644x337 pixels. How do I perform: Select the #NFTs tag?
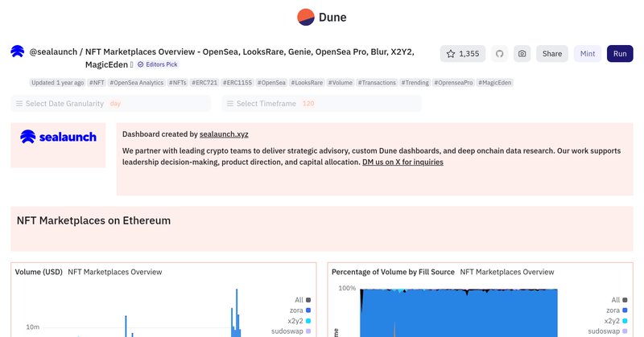(177, 83)
